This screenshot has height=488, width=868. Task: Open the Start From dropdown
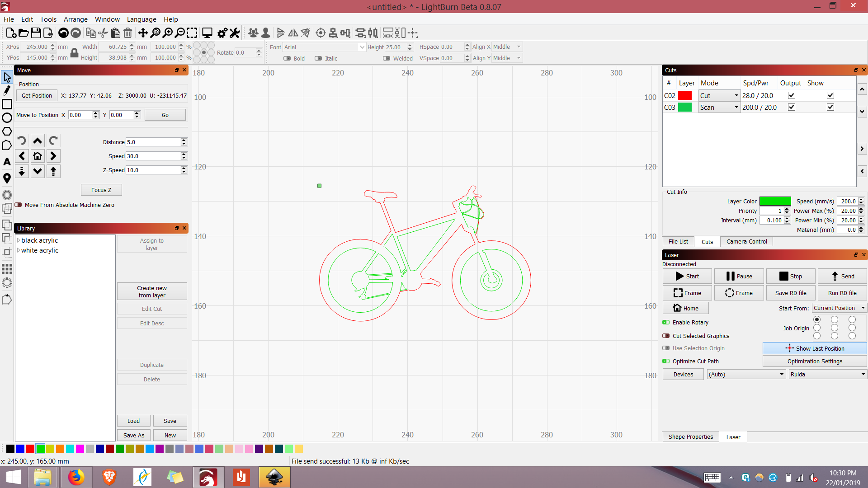coord(840,308)
